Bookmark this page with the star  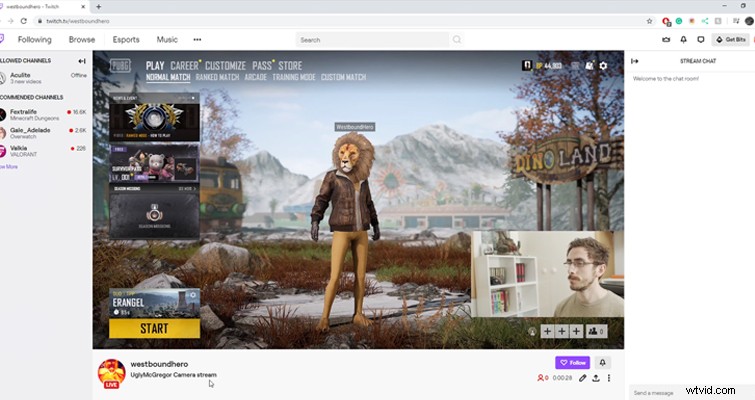(x=649, y=21)
